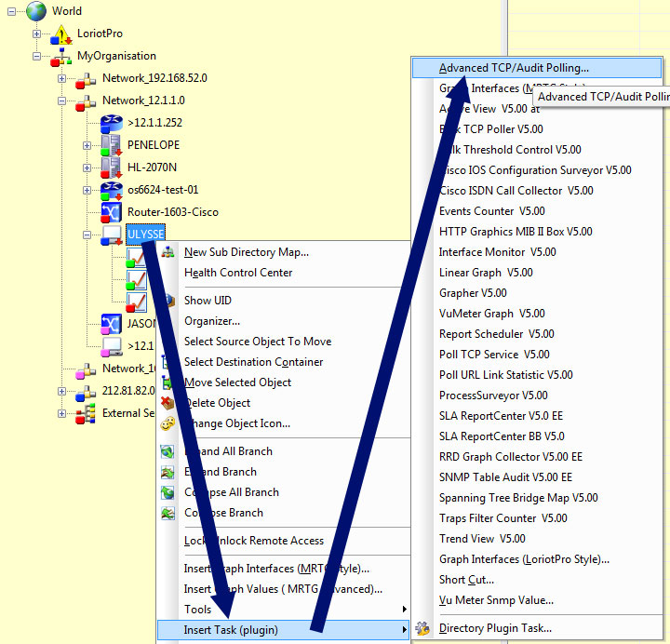Choose Linear Graph V5.00

click(x=486, y=273)
